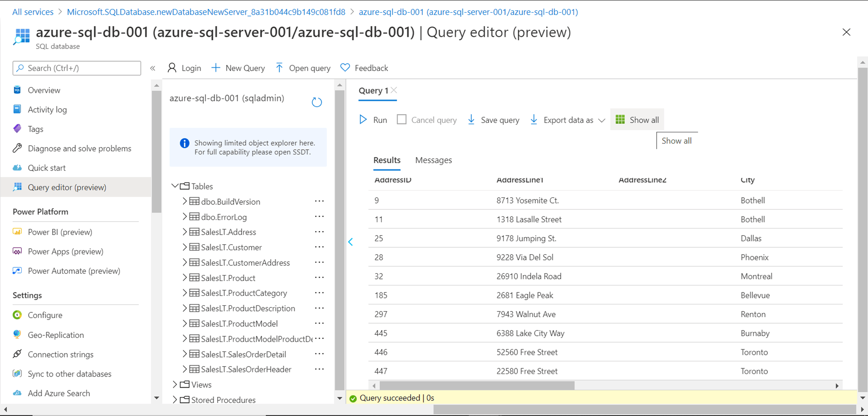This screenshot has height=416, width=868.
Task: Click the Open query button
Action: [x=303, y=68]
